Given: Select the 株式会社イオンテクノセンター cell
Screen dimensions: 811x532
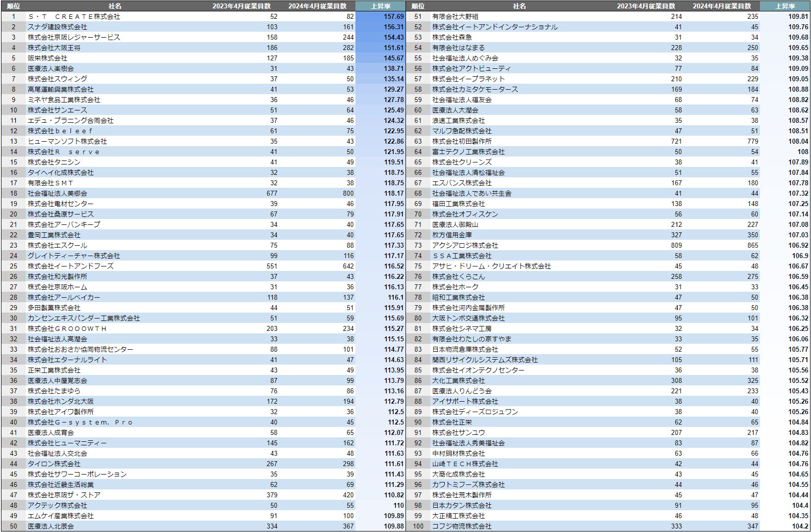Looking at the screenshot, I should click(478, 370).
